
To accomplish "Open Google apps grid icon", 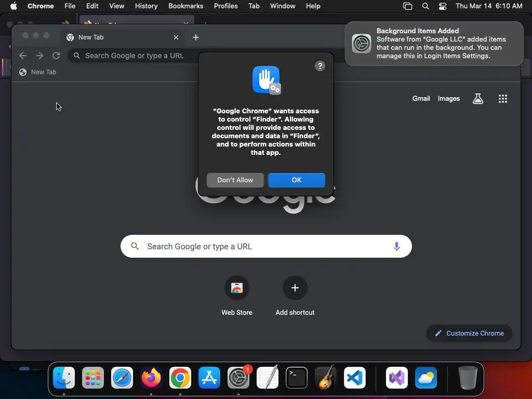I will tap(502, 99).
